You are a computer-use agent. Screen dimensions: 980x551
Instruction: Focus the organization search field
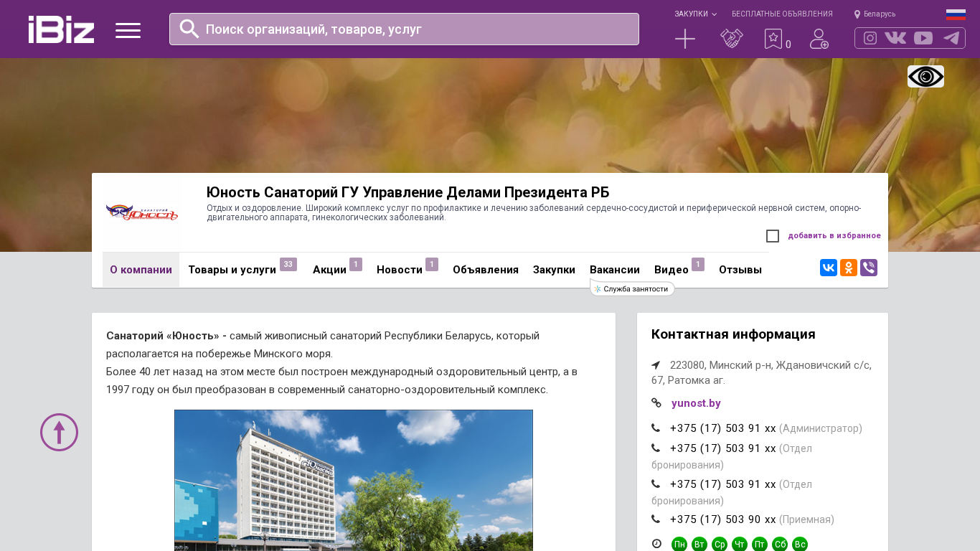point(404,29)
